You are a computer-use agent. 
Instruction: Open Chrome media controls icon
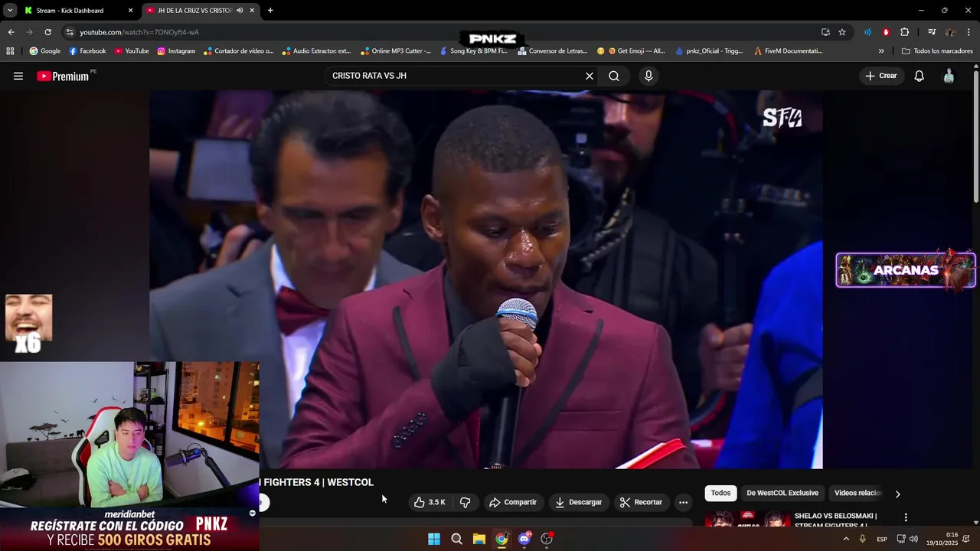[932, 32]
